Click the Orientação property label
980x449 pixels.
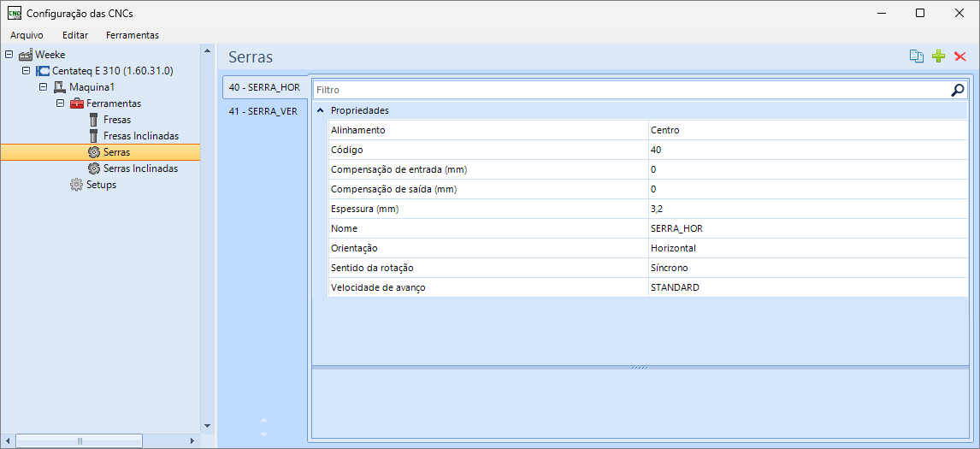[354, 248]
